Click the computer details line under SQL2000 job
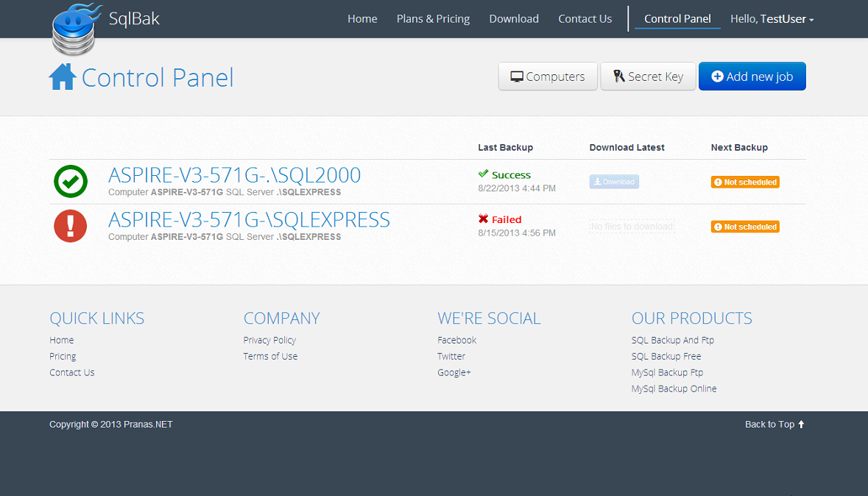Screen dimensions: 868x496 (x=225, y=192)
